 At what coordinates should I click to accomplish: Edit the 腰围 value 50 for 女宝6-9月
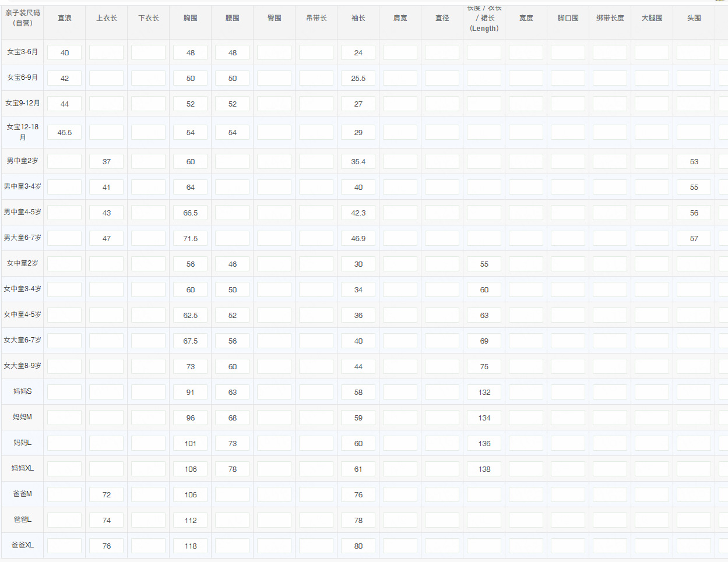point(233,78)
